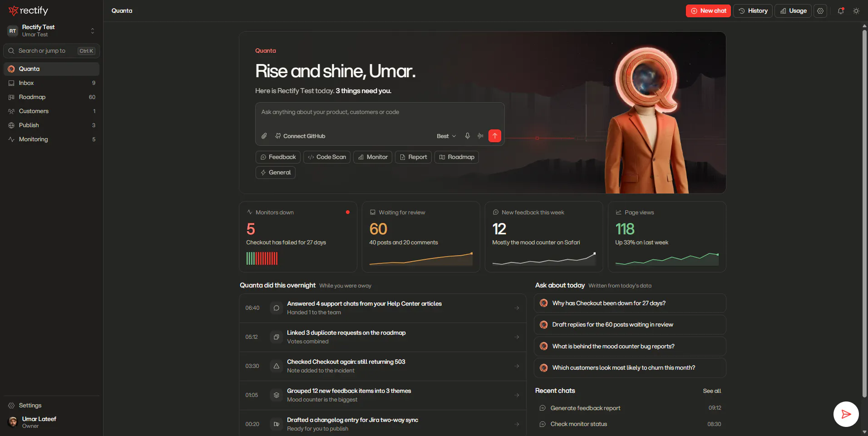Viewport: 868px width, 436px height.
Task: Open the settings gear icon in top bar
Action: click(820, 11)
